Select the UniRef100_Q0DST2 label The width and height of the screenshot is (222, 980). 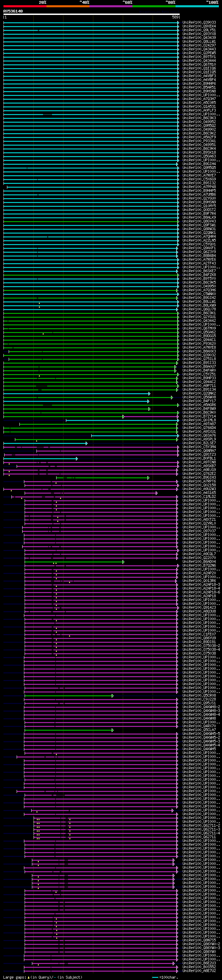point(199,210)
